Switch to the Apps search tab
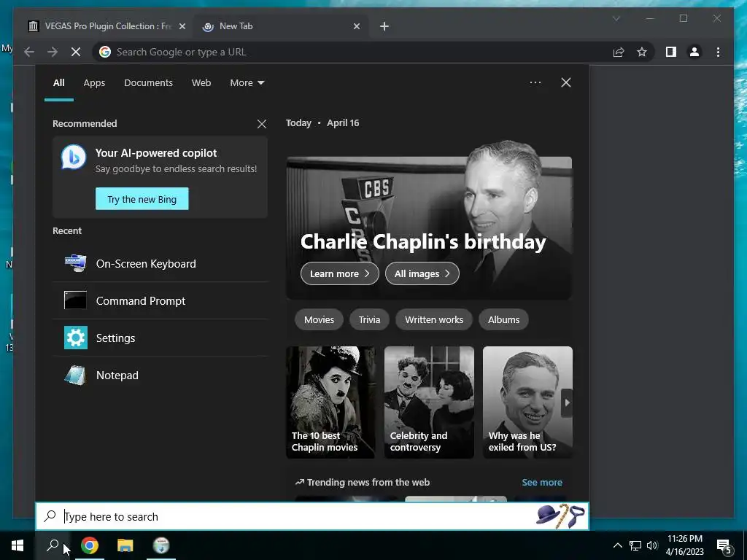747x560 pixels. coord(94,83)
